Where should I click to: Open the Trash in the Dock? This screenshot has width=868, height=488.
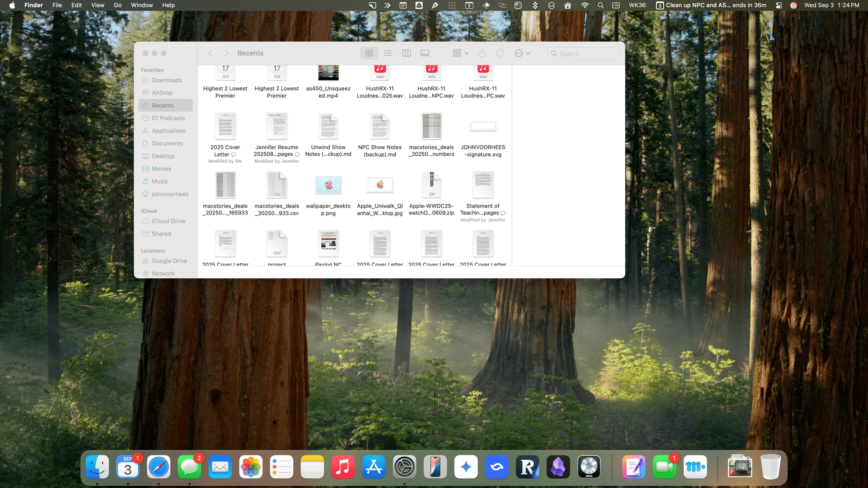(x=771, y=467)
